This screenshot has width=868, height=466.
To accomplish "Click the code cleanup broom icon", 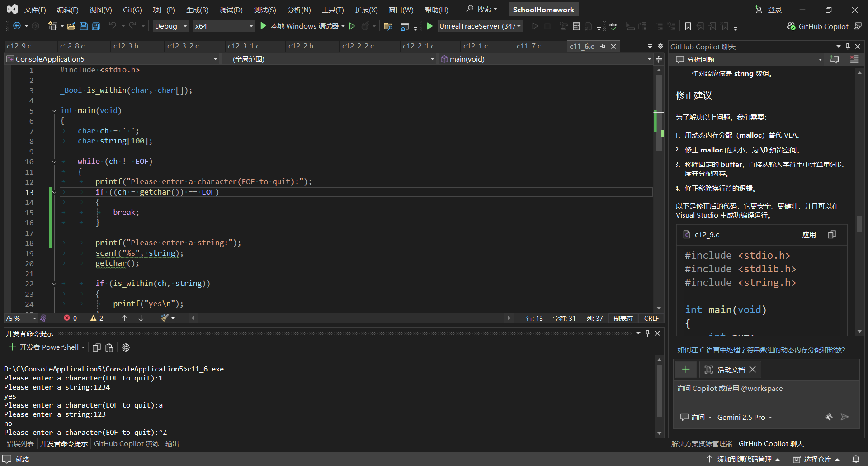I will [x=165, y=318].
